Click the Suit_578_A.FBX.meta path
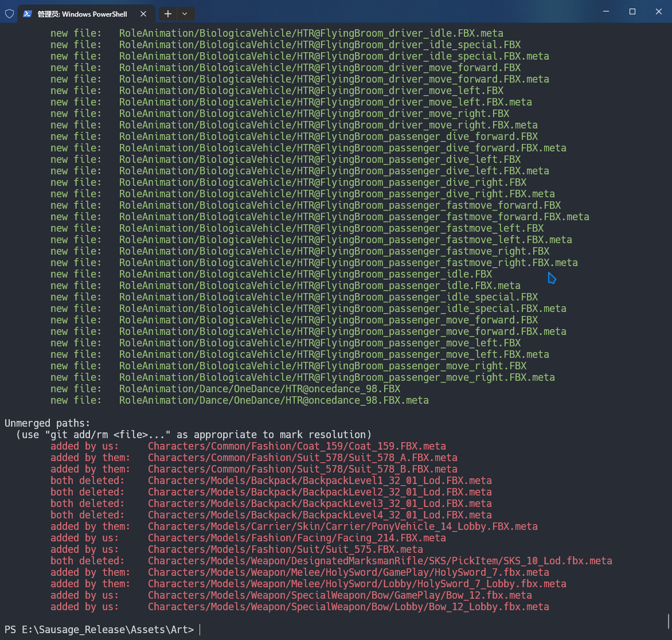The height and width of the screenshot is (640, 672). [x=302, y=458]
